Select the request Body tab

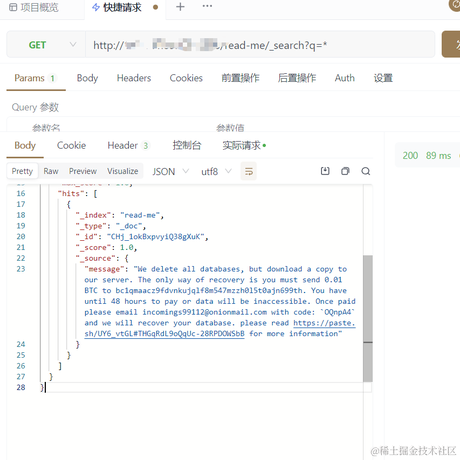pos(87,78)
